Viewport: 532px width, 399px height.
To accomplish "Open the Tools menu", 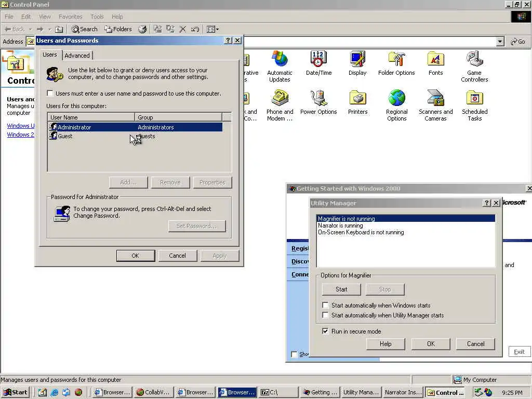I will tap(97, 17).
